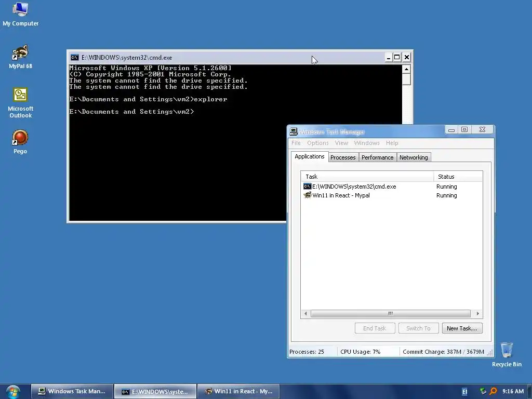Select the MyPal 68 browser shortcut

point(20,57)
